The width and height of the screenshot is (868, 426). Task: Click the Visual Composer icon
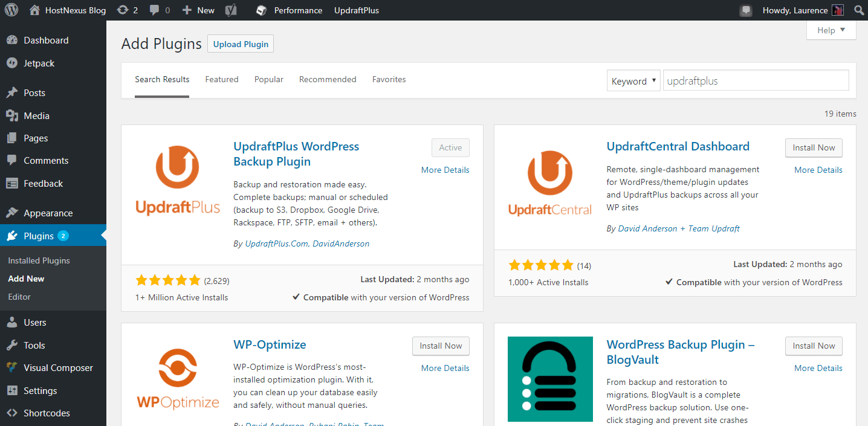point(11,368)
